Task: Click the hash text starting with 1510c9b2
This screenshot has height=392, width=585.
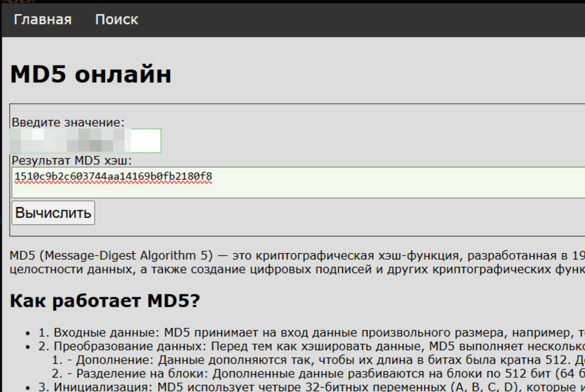Action: [x=113, y=177]
